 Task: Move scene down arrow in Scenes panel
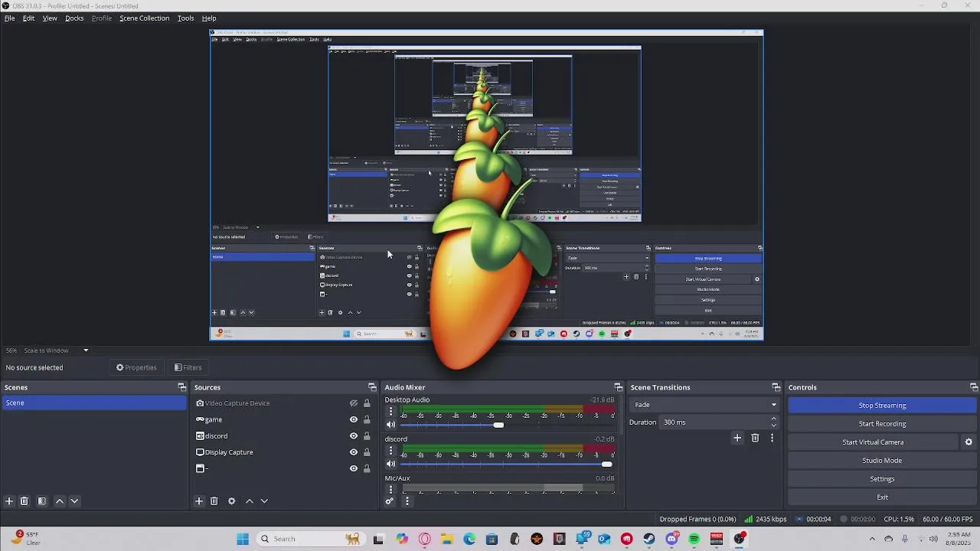(74, 501)
